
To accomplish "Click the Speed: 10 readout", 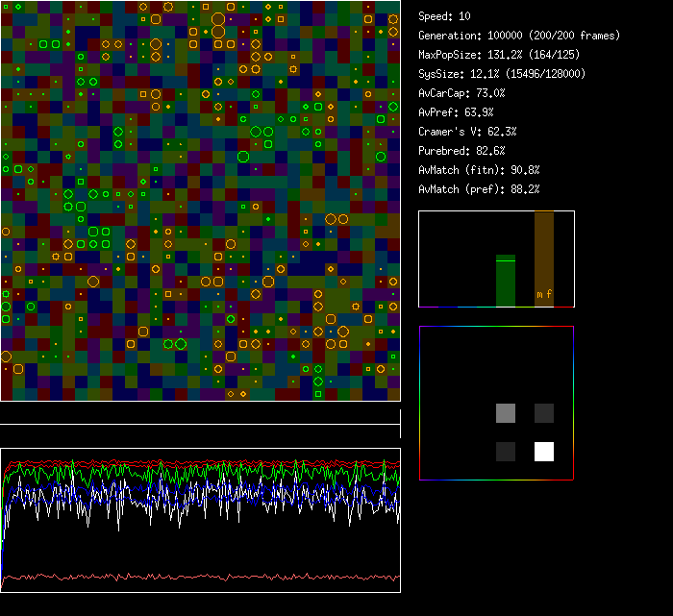I will (x=445, y=16).
